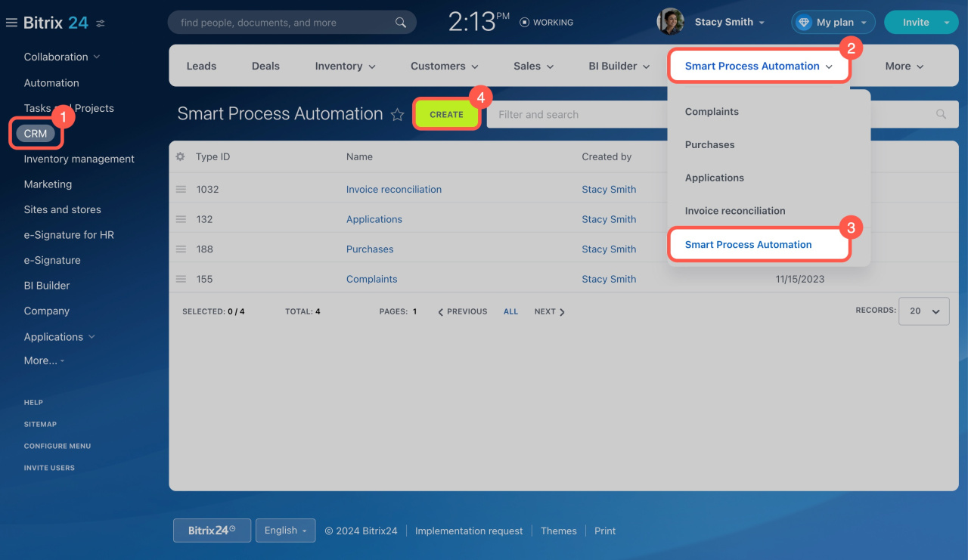Open the hamburger main menu icon

(11, 23)
